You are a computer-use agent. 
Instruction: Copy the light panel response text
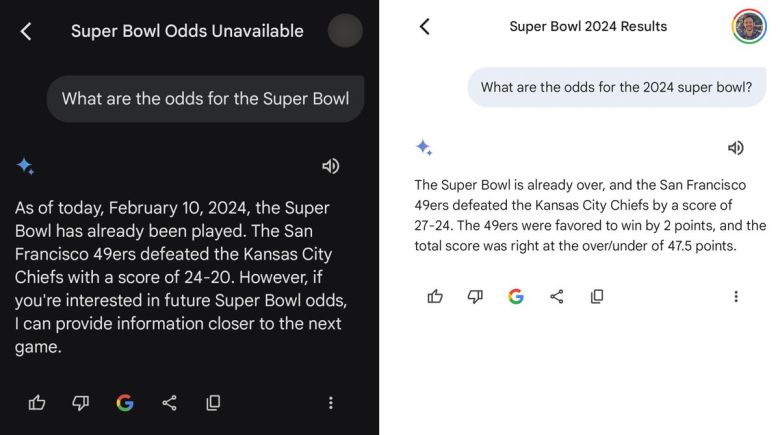pyautogui.click(x=597, y=296)
